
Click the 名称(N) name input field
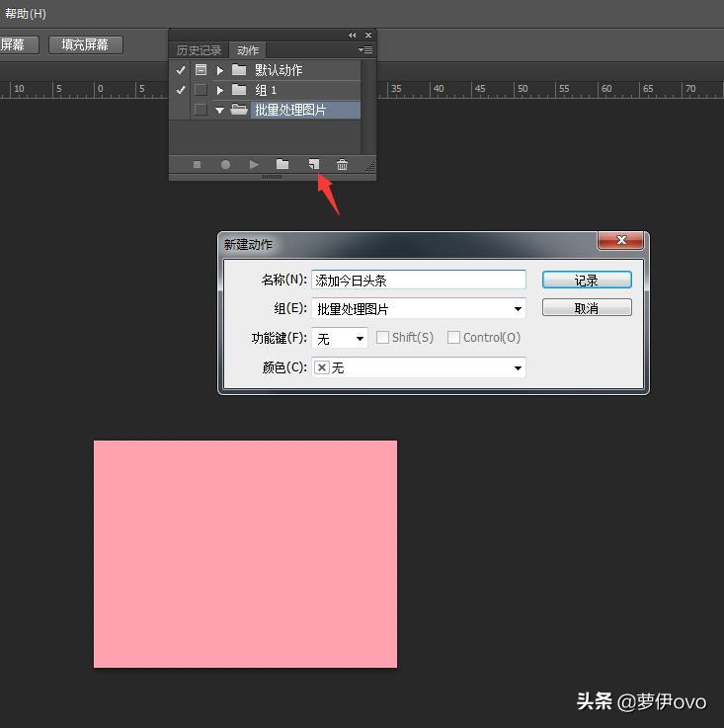click(418, 281)
